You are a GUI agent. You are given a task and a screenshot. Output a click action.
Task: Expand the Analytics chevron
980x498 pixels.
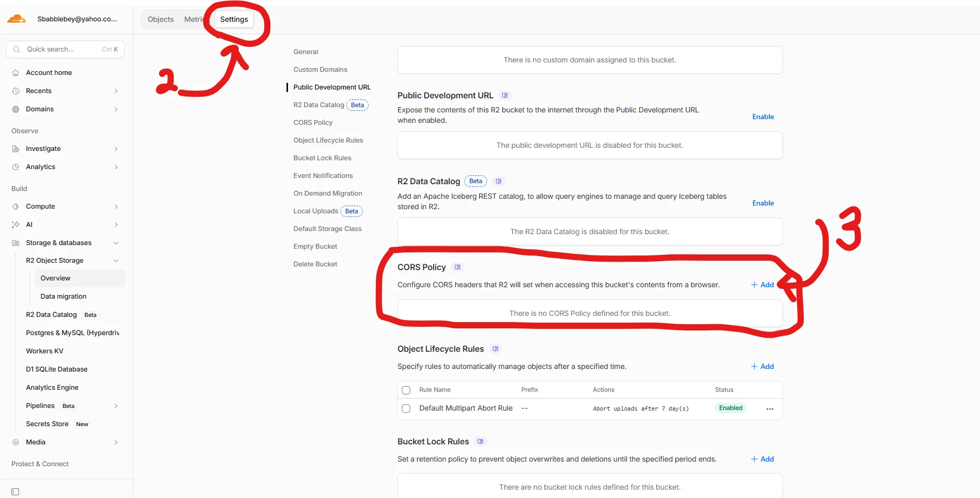pos(116,167)
